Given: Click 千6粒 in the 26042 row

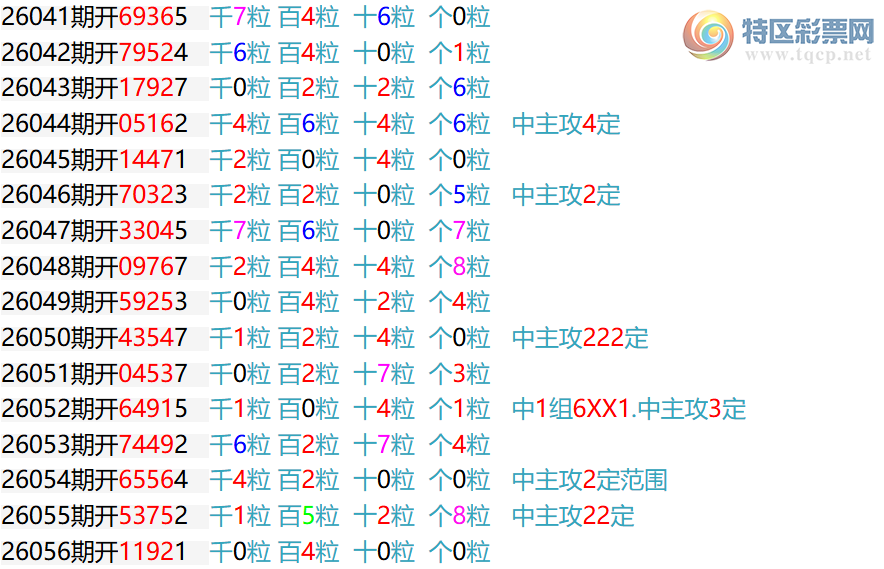Looking at the screenshot, I should pyautogui.click(x=240, y=52).
